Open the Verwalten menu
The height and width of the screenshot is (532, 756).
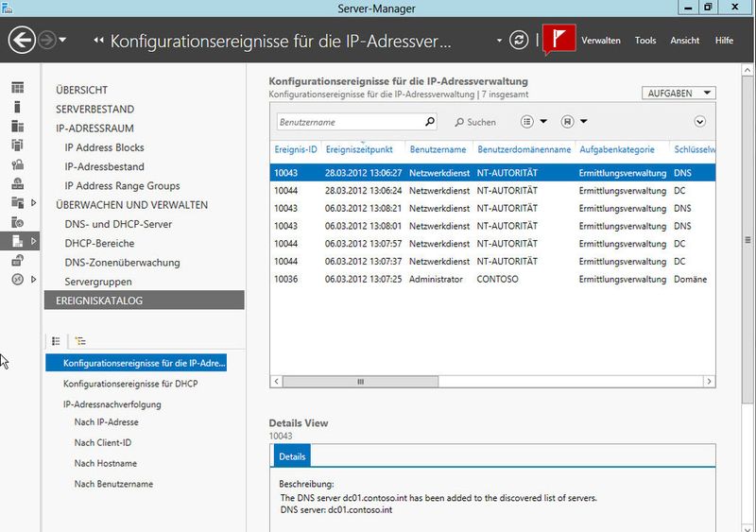point(601,41)
